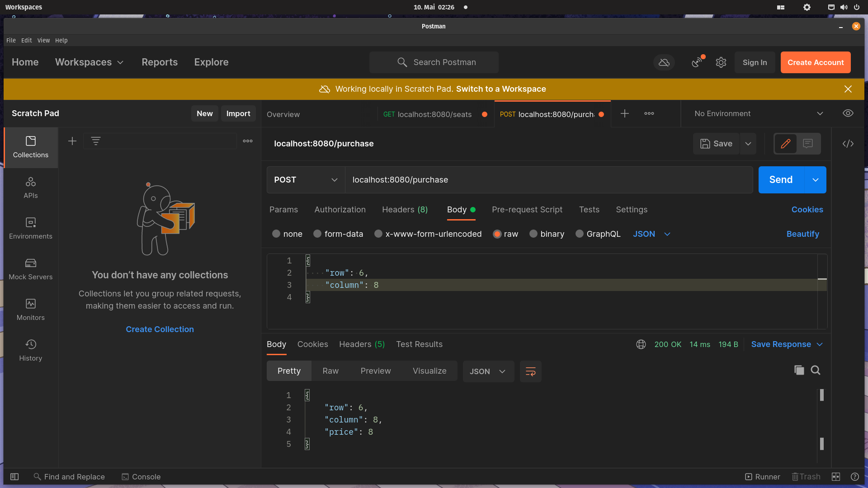The width and height of the screenshot is (868, 488).
Task: Open the Monitors sidebar section
Action: [x=31, y=310]
